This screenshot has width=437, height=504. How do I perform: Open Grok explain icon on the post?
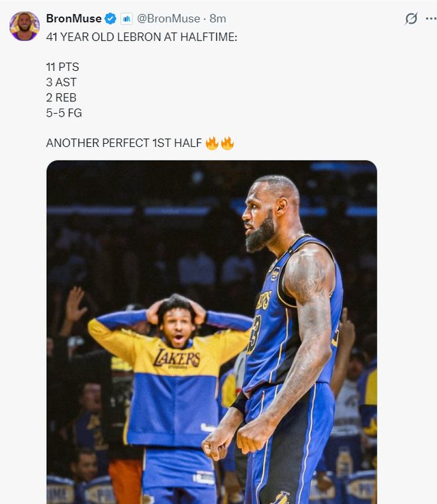click(411, 19)
